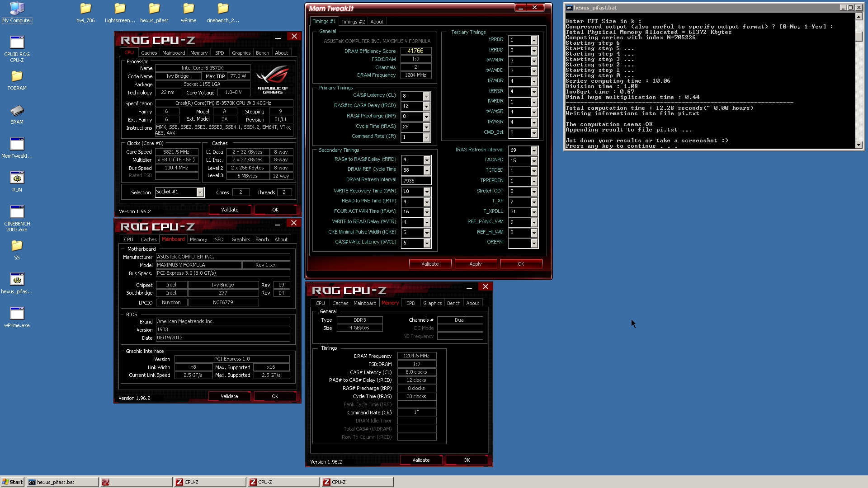Click Apply in Mem TweakIt
This screenshot has width=868, height=488.
pos(476,264)
